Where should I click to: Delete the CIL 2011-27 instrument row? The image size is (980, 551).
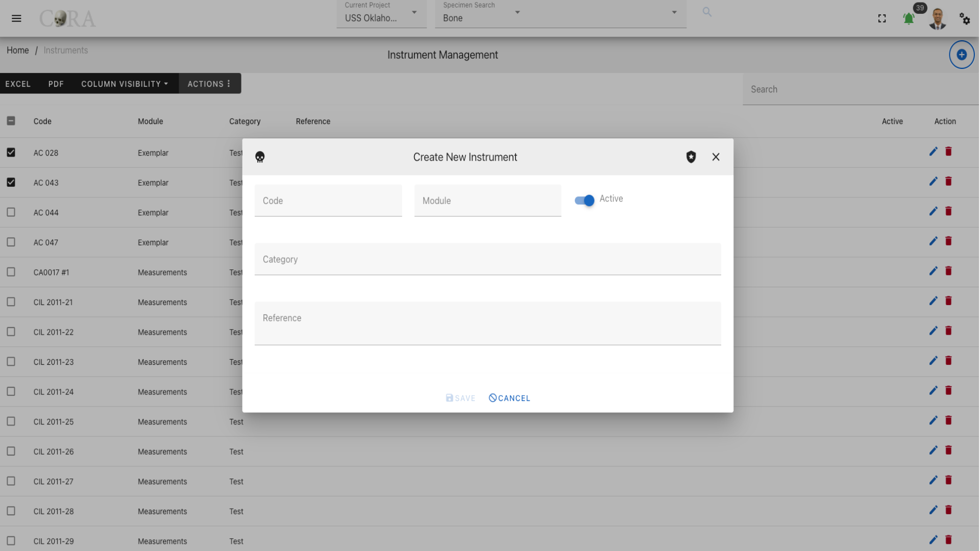click(x=948, y=480)
